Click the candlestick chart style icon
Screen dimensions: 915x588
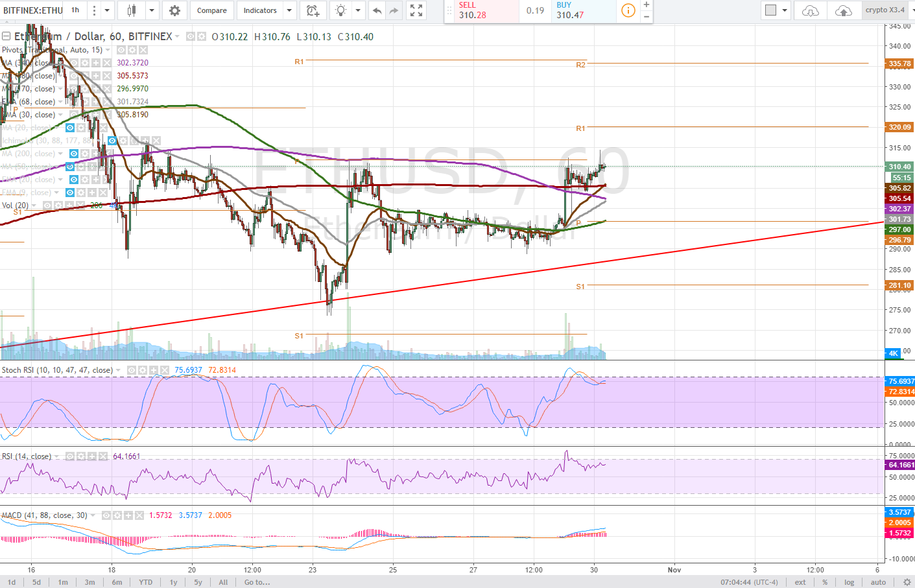click(x=132, y=10)
